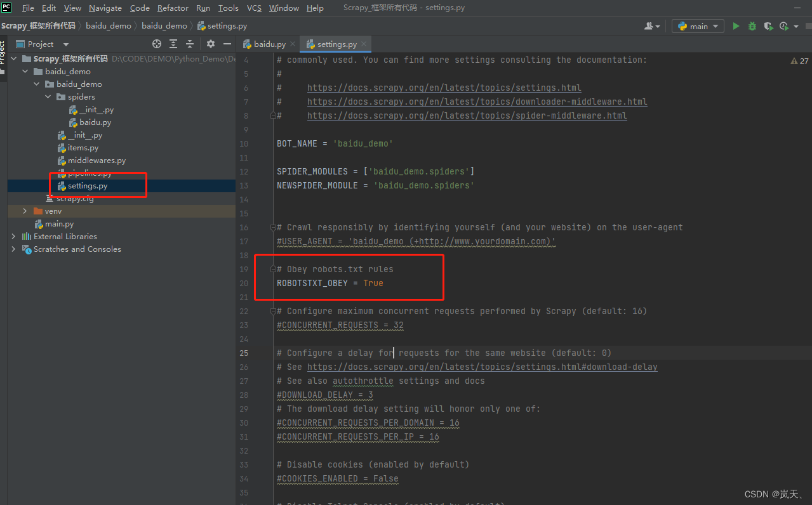Open the Refactor menu
Image resolution: width=812 pixels, height=505 pixels.
point(173,8)
